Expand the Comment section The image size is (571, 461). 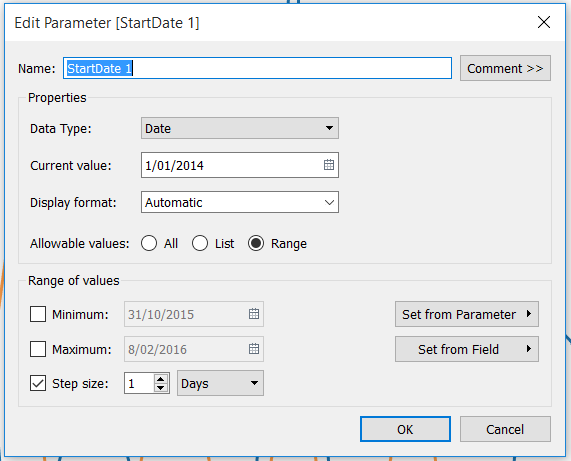505,68
